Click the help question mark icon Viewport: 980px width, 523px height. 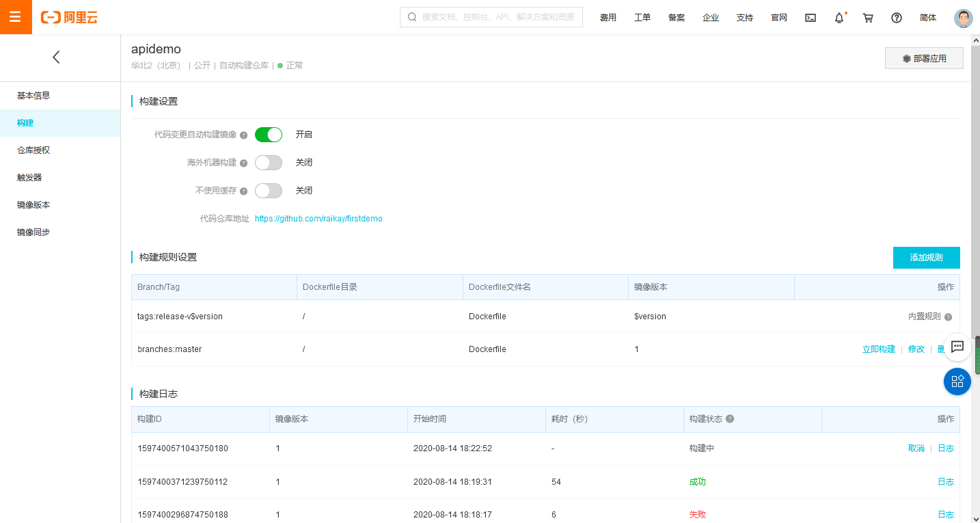point(897,18)
